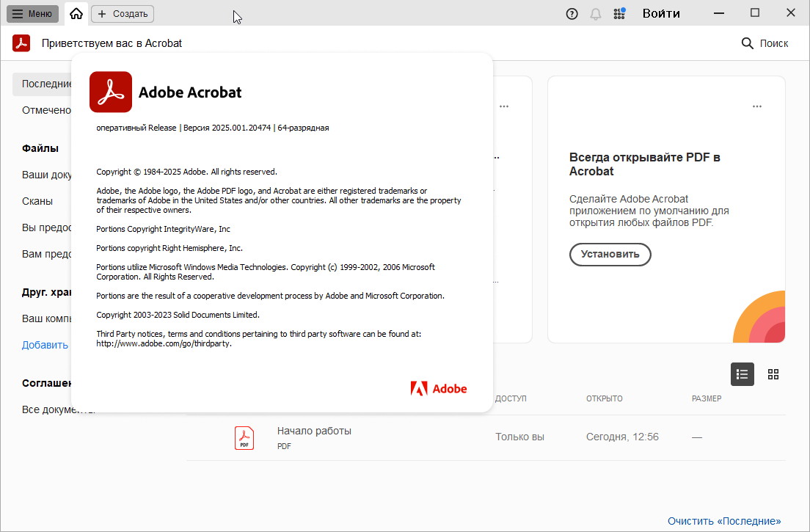
Task: Open Вам предоставили sidebar item
Action: pos(46,254)
